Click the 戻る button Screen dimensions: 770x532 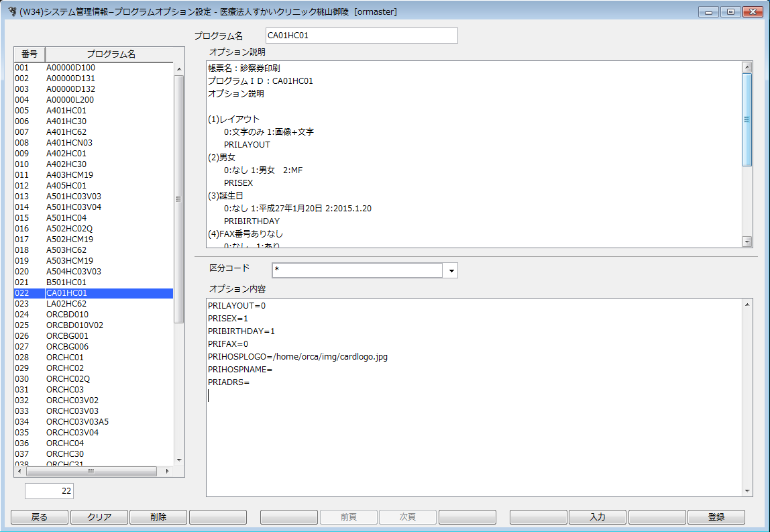(40, 517)
